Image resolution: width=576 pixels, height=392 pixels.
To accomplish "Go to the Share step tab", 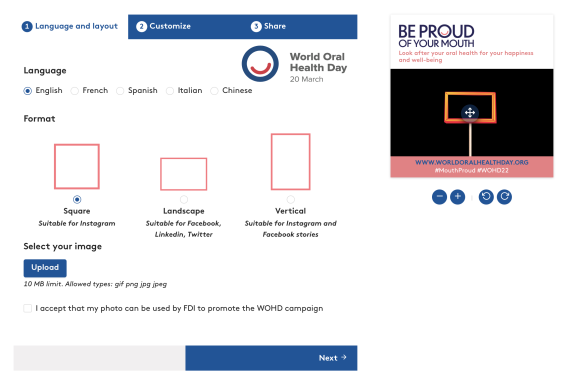I will [x=268, y=26].
